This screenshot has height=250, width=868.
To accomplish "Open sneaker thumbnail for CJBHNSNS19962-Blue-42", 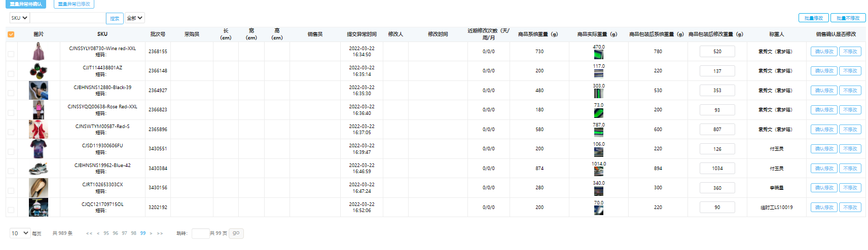I will pyautogui.click(x=39, y=169).
